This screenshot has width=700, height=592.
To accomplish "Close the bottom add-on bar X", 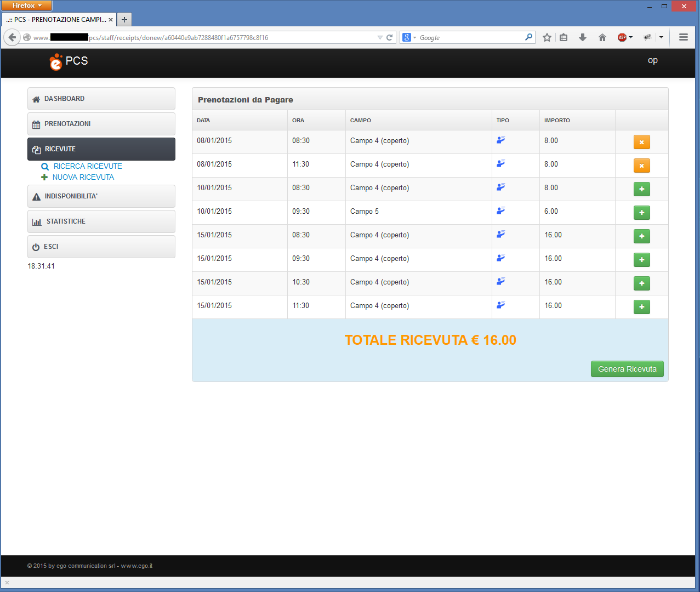I will pos(7,583).
